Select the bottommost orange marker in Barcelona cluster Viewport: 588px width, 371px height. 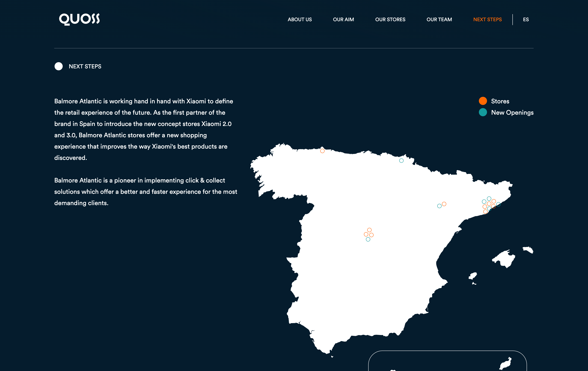click(x=485, y=211)
